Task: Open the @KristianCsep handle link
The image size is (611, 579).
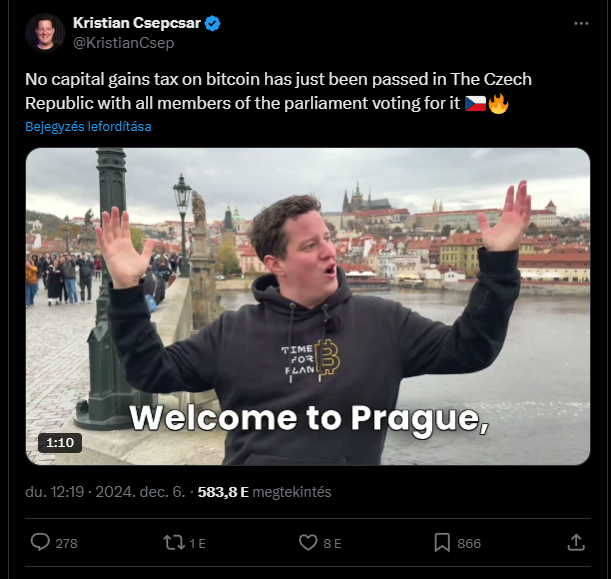Action: point(124,42)
